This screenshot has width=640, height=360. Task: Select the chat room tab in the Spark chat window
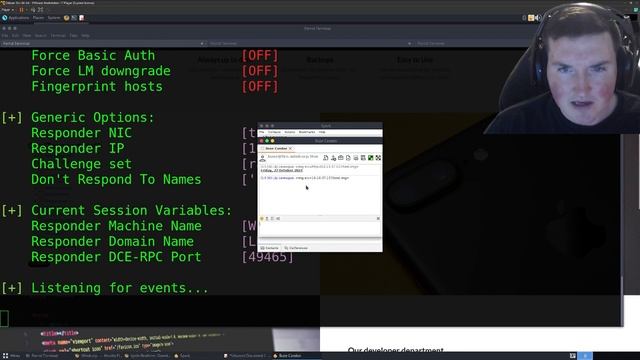pyautogui.click(x=276, y=149)
